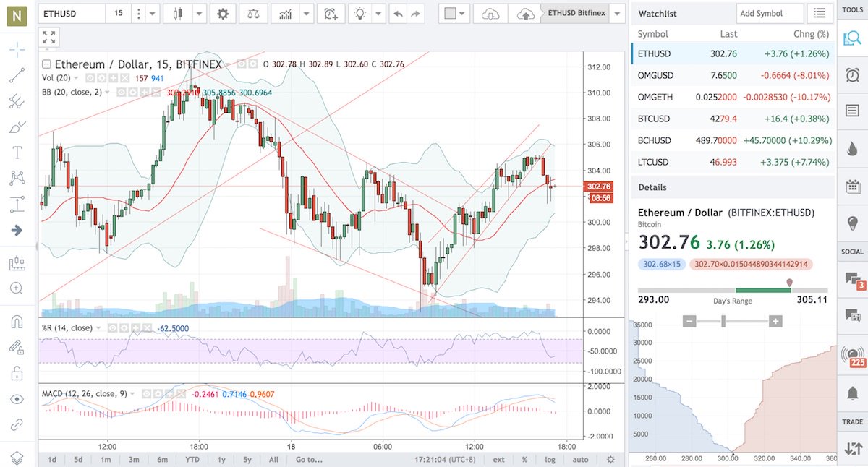
Task: Open the hotlists flame panel
Action: 852,148
